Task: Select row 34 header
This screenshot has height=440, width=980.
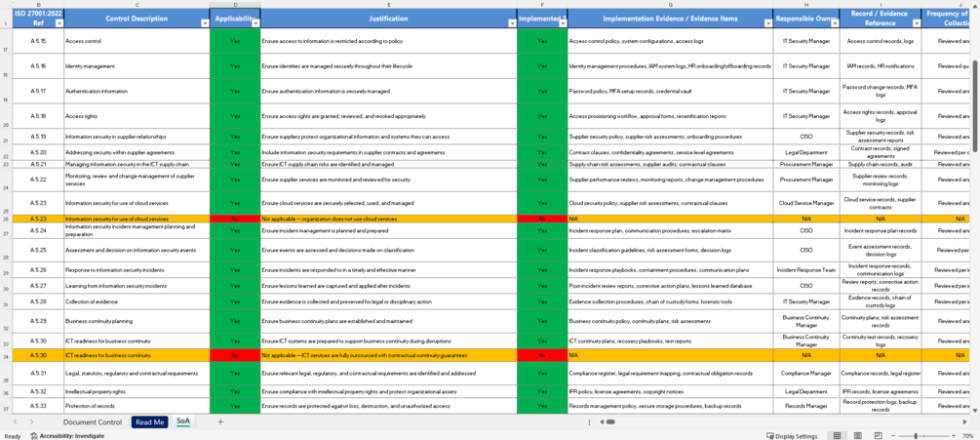Action: (6, 355)
